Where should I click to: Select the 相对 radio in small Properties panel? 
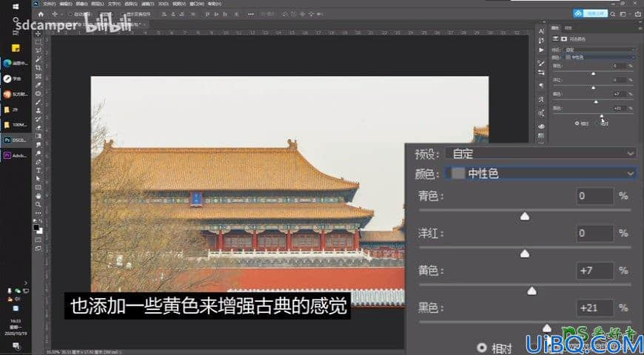[x=577, y=123]
